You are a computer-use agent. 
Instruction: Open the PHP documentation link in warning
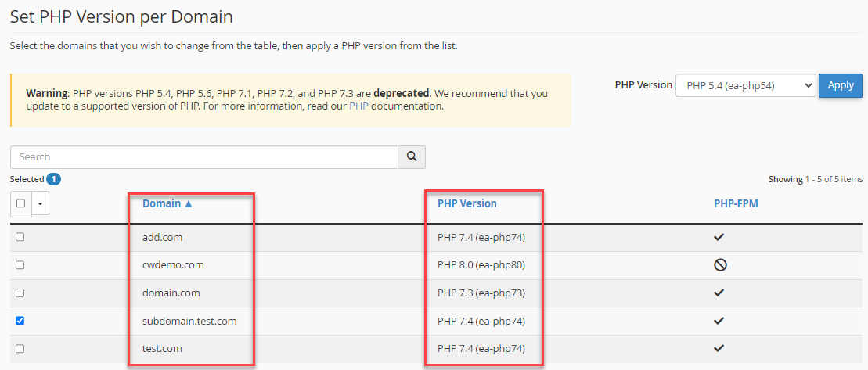point(358,106)
